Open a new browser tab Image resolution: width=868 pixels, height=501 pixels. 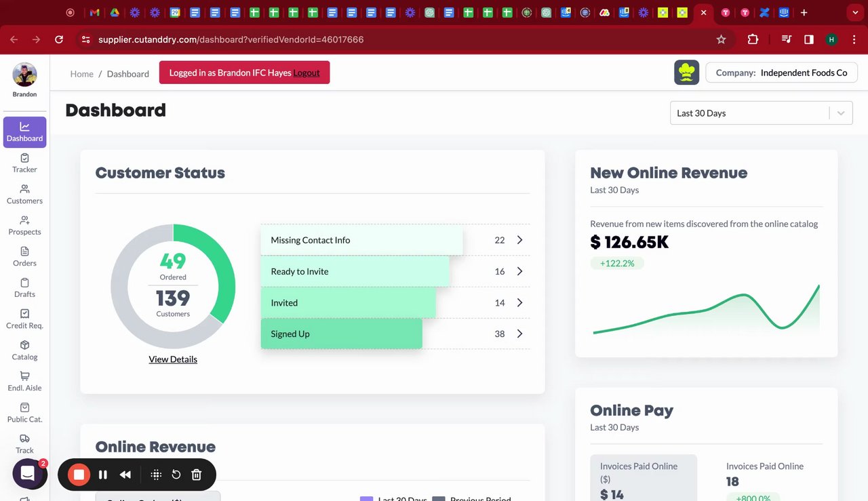coord(804,12)
